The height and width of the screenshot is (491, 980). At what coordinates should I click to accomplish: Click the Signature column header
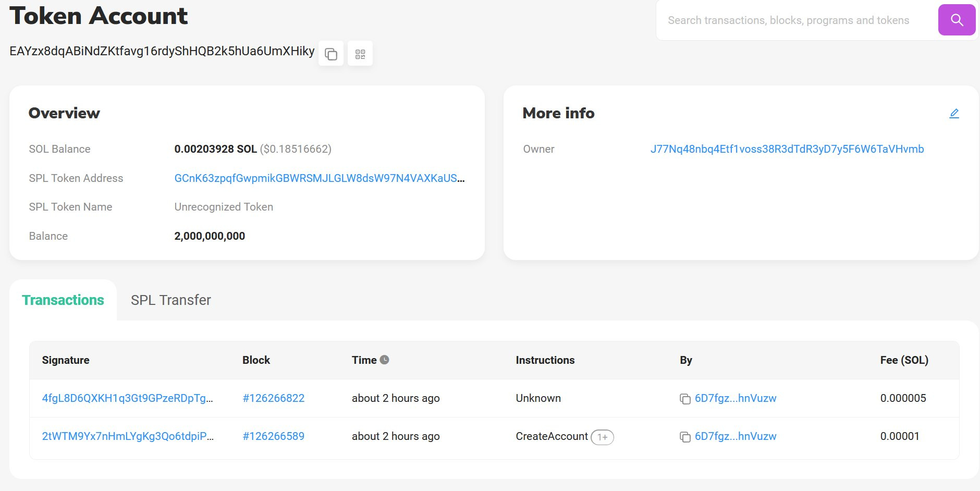coord(66,360)
